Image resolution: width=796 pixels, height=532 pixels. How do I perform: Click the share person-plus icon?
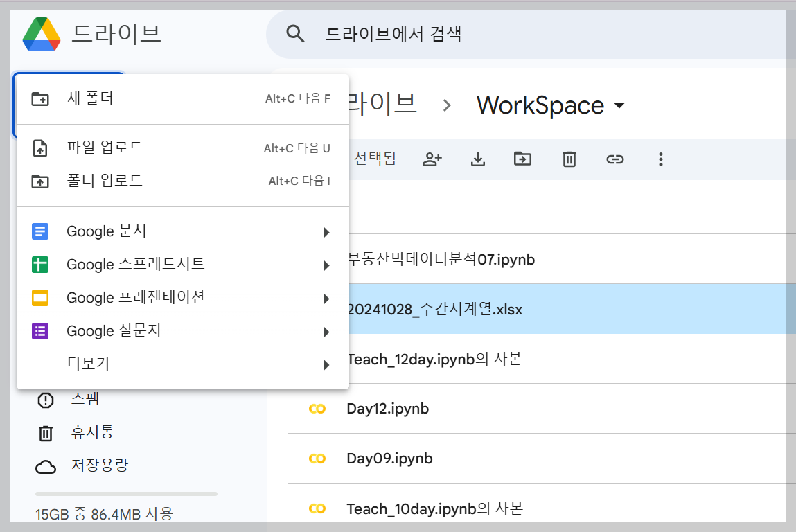tap(432, 159)
